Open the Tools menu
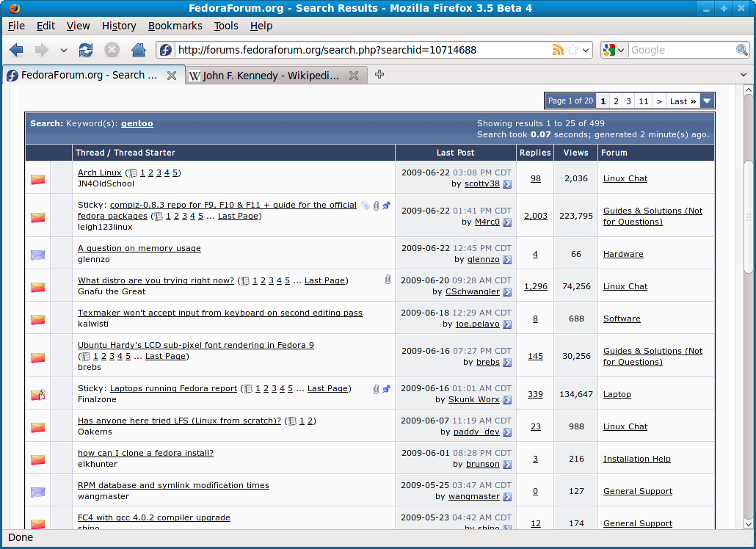 pos(226,26)
